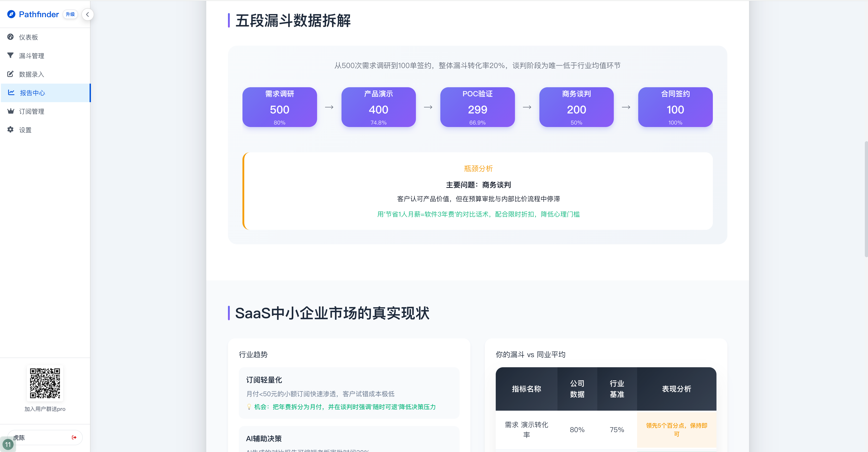Click the QR code image
The width and height of the screenshot is (868, 452).
(x=45, y=383)
